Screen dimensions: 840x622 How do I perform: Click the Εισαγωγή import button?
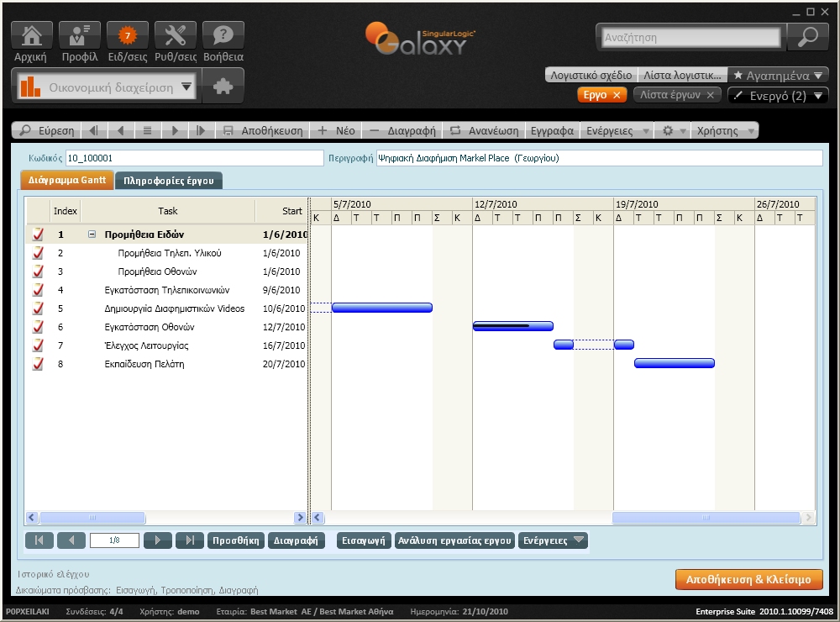coord(363,540)
